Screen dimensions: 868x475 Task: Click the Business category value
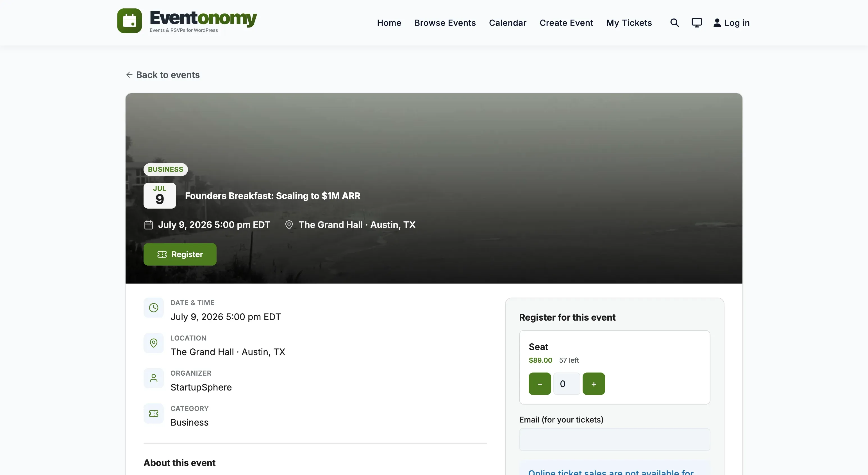point(189,423)
